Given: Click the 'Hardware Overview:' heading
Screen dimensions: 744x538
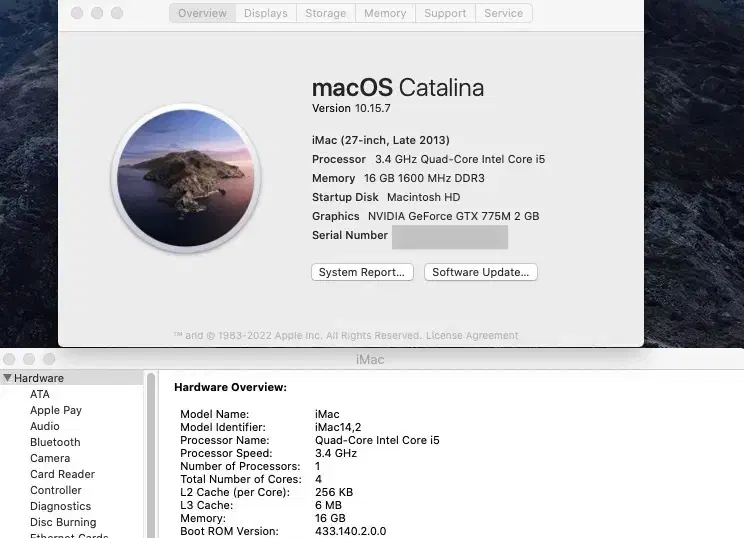Looking at the screenshot, I should (231, 388).
